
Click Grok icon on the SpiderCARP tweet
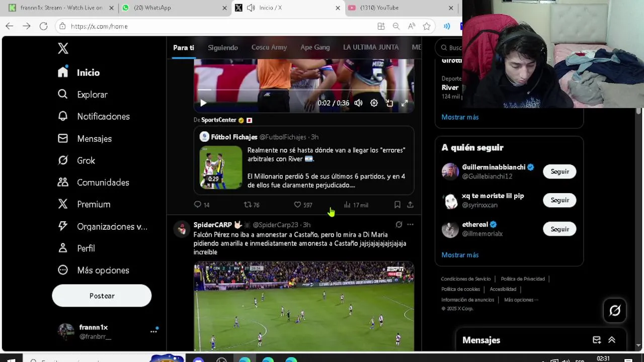click(x=399, y=225)
